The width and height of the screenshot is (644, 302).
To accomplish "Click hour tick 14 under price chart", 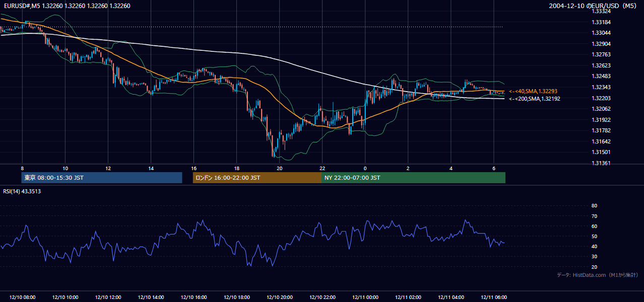I will (x=151, y=168).
